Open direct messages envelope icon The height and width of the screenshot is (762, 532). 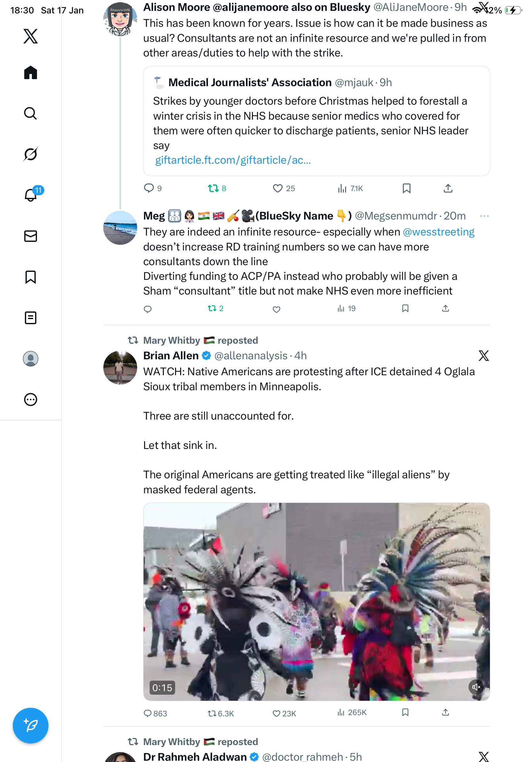click(x=31, y=236)
